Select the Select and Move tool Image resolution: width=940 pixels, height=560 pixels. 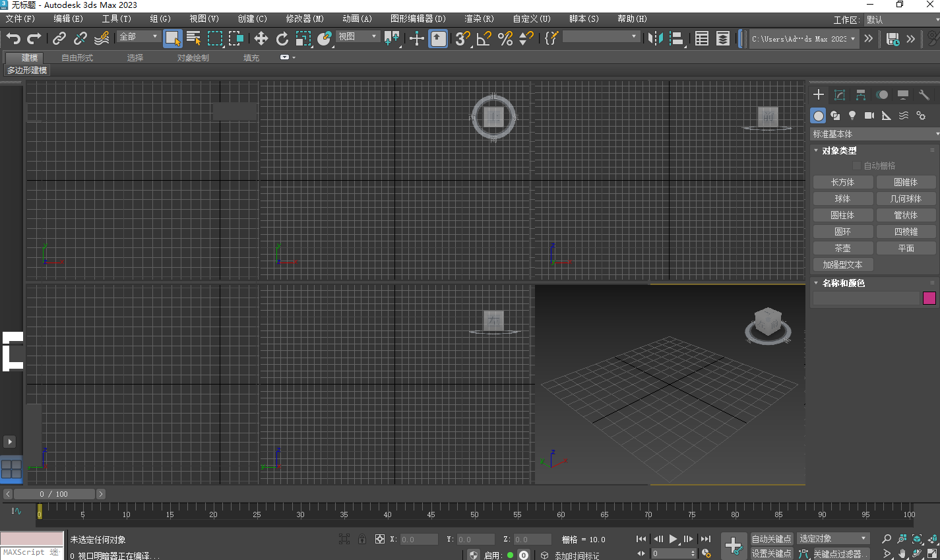tap(261, 39)
